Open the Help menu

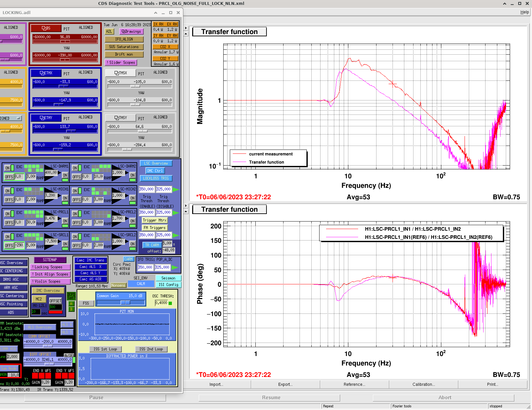click(x=524, y=12)
